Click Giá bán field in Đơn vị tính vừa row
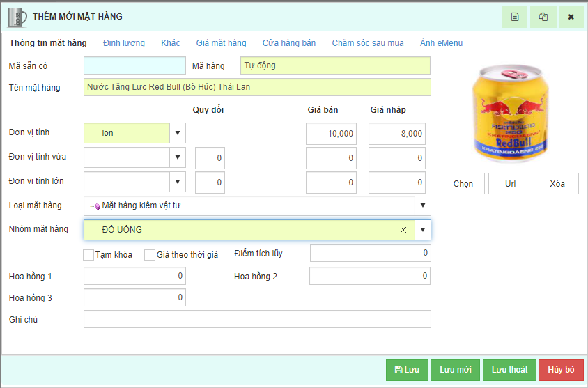Image resolution: width=588 pixels, height=388 pixels. pyautogui.click(x=331, y=158)
